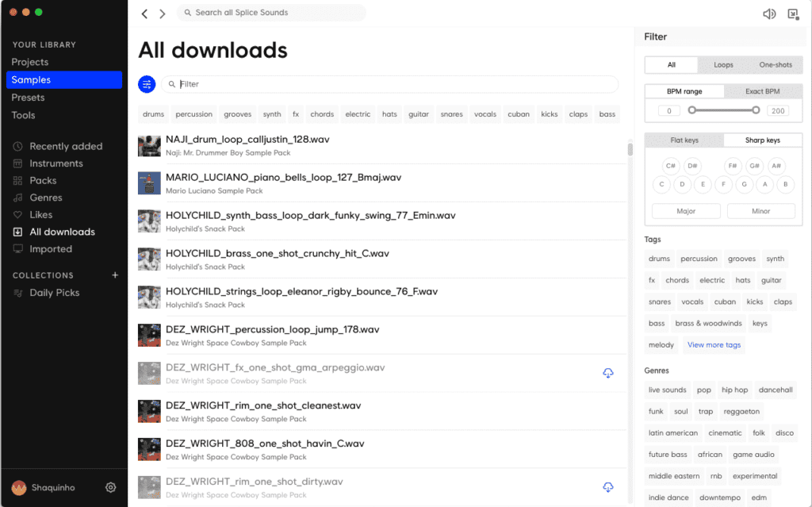Viewport: 812px width, 507px height.
Task: Select DEZ_WRIGHT_808_one_shot_havin_C.wav
Action: coord(382,449)
